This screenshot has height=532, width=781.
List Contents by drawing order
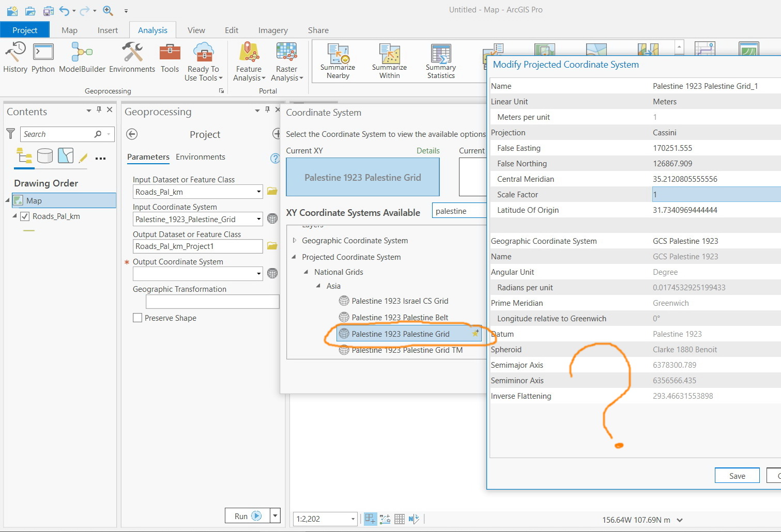[24, 155]
